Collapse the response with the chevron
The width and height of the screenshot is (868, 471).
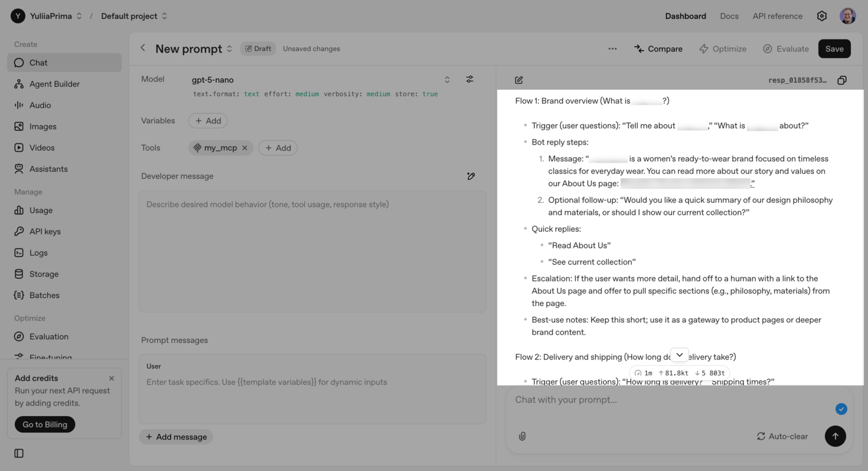679,354
